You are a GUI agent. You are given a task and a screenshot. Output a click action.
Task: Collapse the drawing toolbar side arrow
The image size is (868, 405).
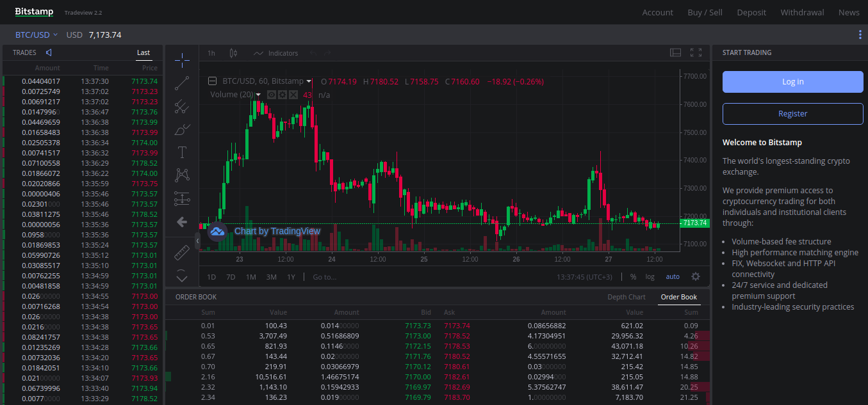(197, 241)
